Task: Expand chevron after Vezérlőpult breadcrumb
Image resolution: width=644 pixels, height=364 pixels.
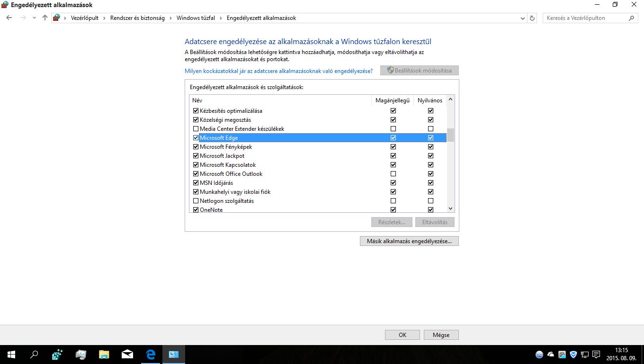Action: tap(105, 18)
